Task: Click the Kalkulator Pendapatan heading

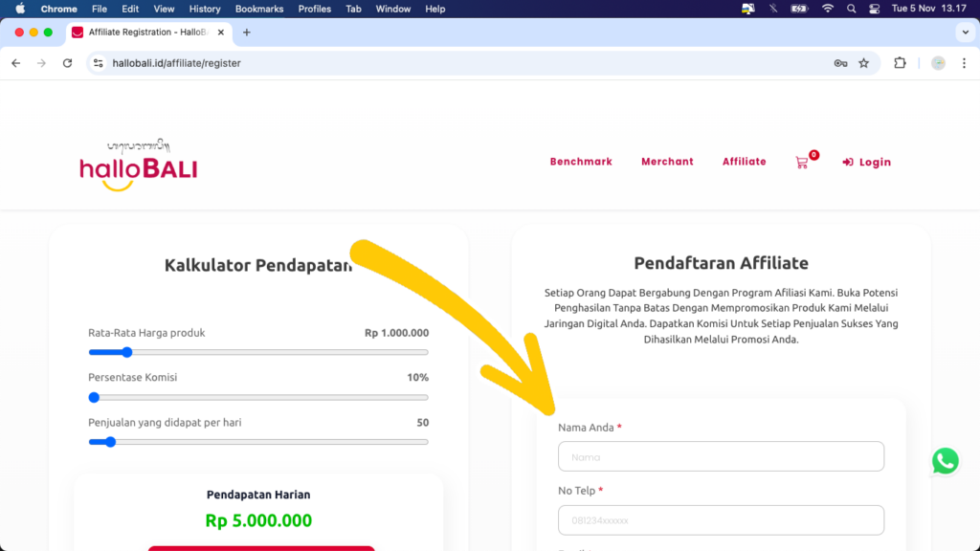Action: click(x=258, y=266)
